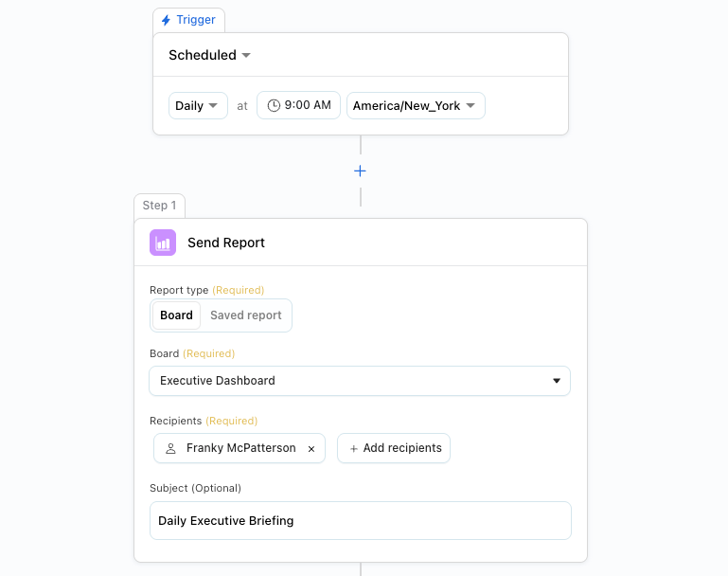Viewport: 728px width, 576px height.
Task: Select the Board report type
Action: coord(176,315)
